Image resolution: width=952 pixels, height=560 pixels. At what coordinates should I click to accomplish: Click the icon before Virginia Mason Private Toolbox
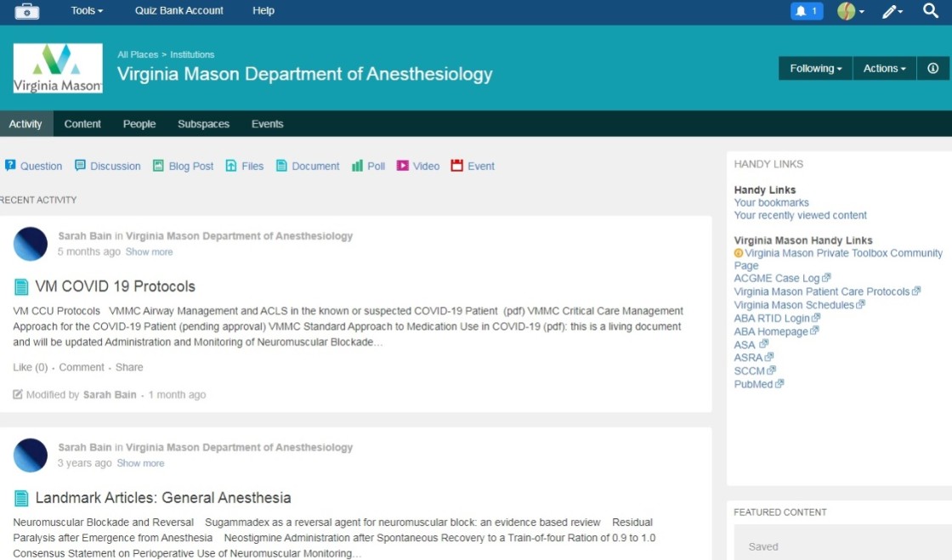tap(739, 253)
